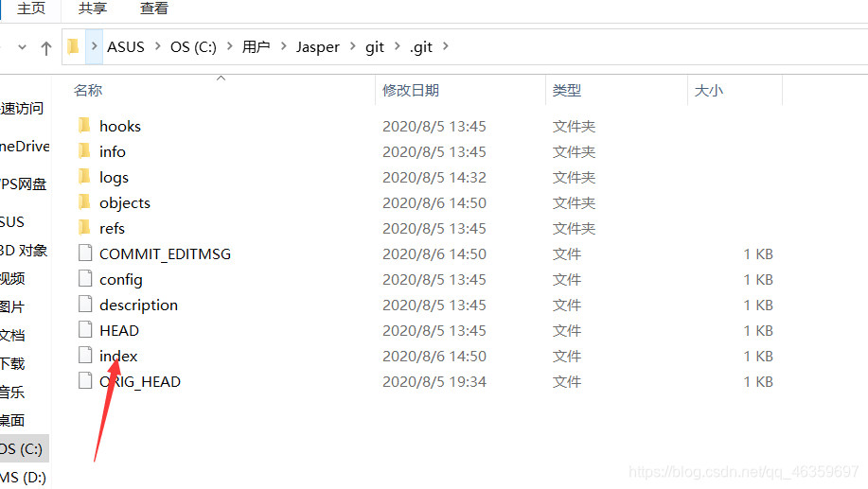Navigate to git folder in breadcrumb

tap(375, 47)
